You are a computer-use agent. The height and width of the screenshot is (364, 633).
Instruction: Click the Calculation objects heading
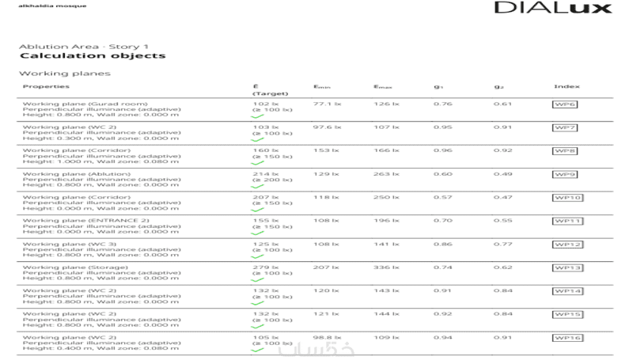pyautogui.click(x=93, y=56)
